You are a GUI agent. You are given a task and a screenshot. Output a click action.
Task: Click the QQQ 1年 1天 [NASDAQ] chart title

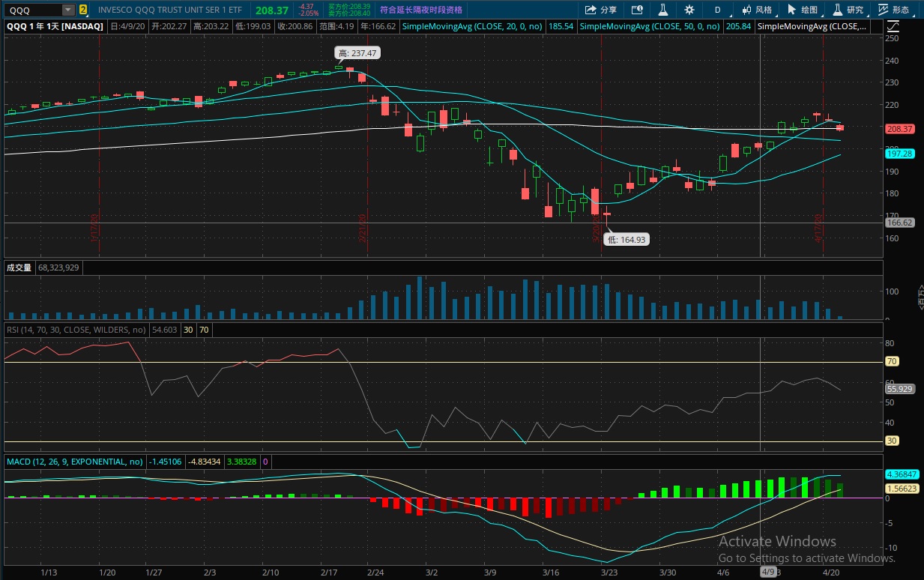tap(55, 25)
